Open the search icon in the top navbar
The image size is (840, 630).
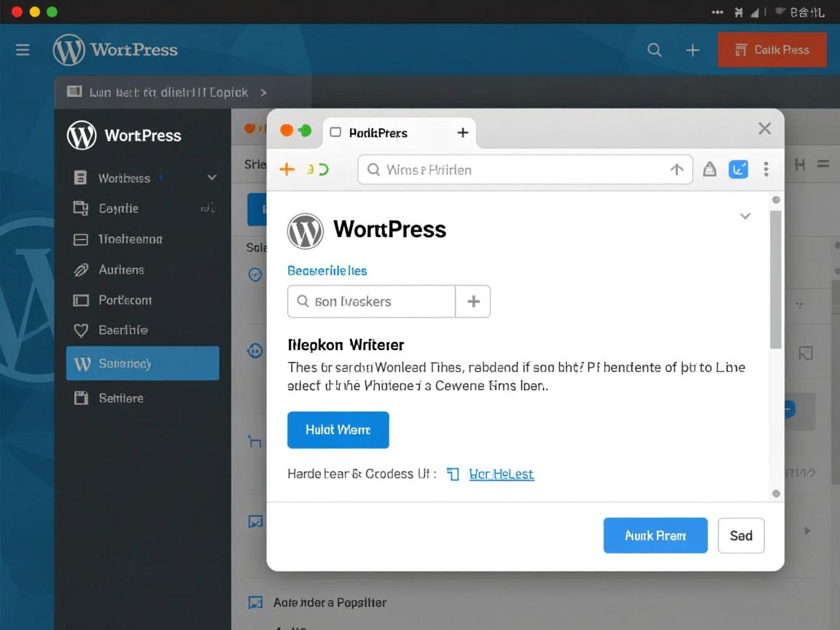point(654,50)
